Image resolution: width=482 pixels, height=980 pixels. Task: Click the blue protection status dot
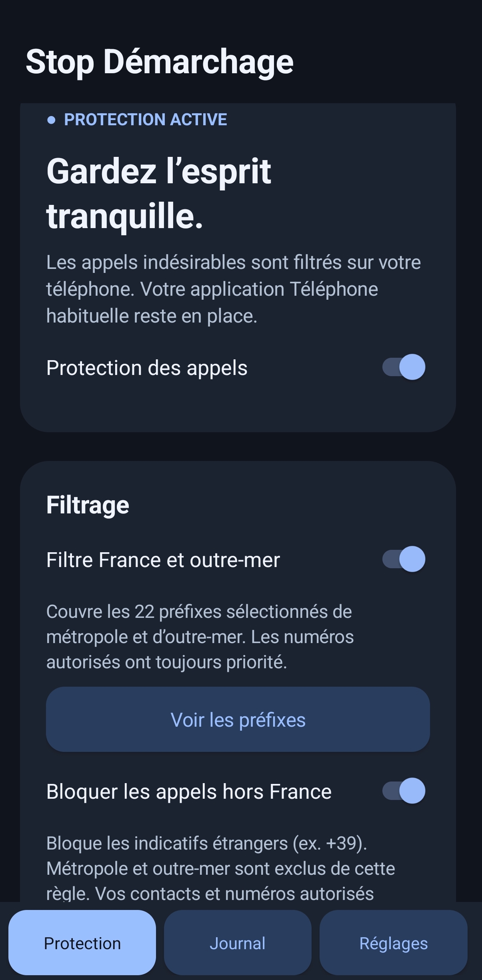point(51,120)
